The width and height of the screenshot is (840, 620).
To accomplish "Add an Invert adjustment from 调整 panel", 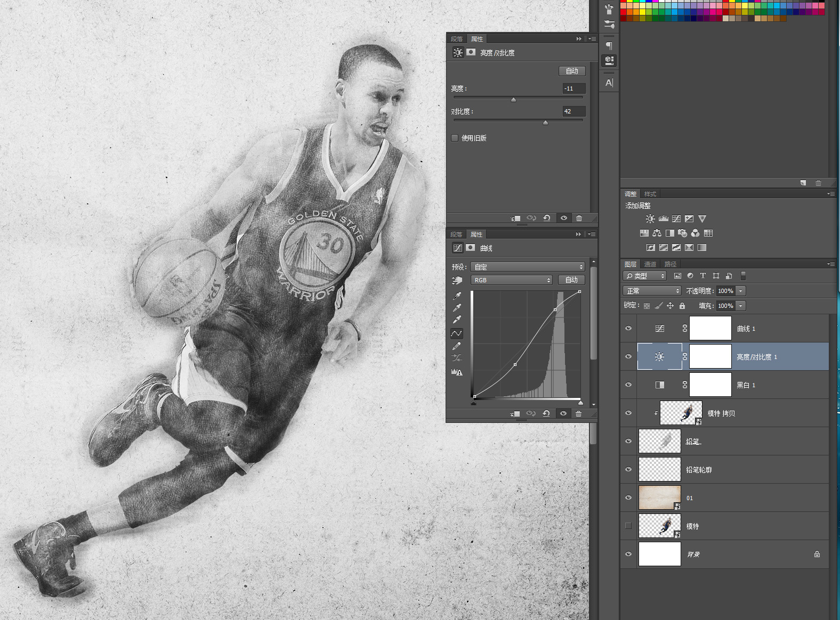I will point(651,248).
